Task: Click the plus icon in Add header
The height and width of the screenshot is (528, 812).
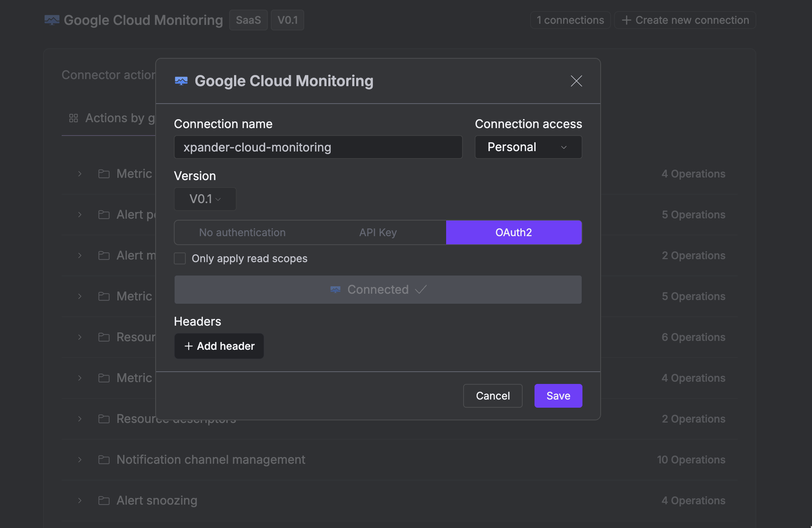Action: (x=189, y=346)
